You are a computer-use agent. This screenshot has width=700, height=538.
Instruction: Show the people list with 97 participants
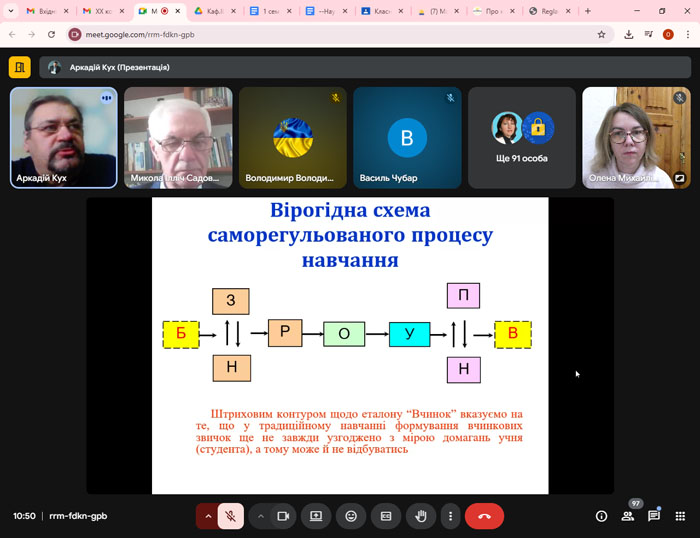point(628,516)
